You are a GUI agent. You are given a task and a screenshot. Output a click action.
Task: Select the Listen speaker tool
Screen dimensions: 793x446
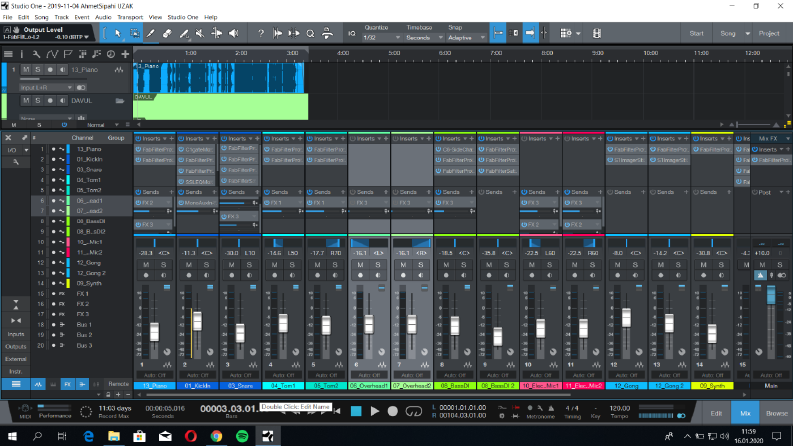(233, 33)
